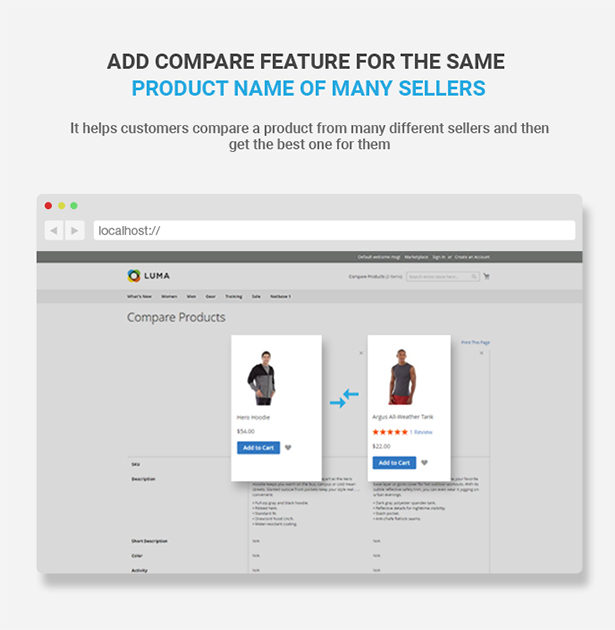Click the blue compare arrows icon
Image resolution: width=615 pixels, height=630 pixels.
click(344, 398)
